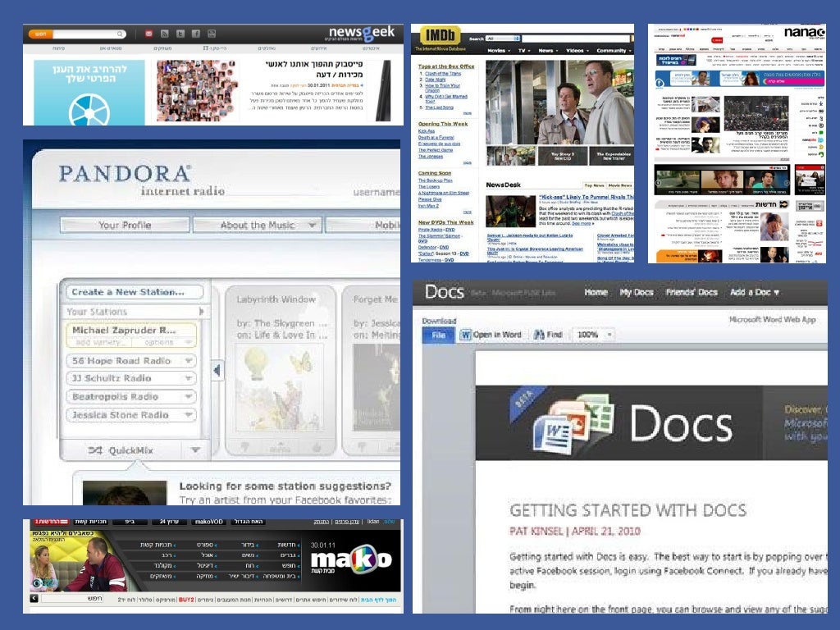Click the mako rainbow logo
Viewport: 840px width, 630px height.
pyautogui.click(x=351, y=560)
